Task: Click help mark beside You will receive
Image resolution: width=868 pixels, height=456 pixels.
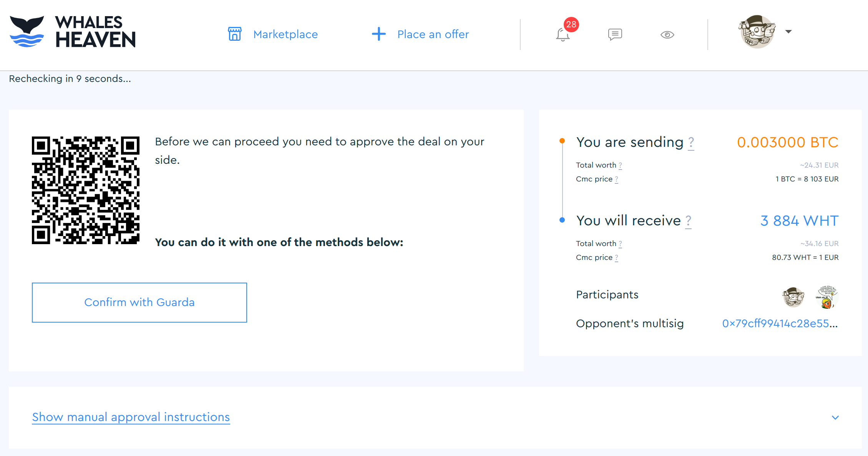Action: pos(688,221)
